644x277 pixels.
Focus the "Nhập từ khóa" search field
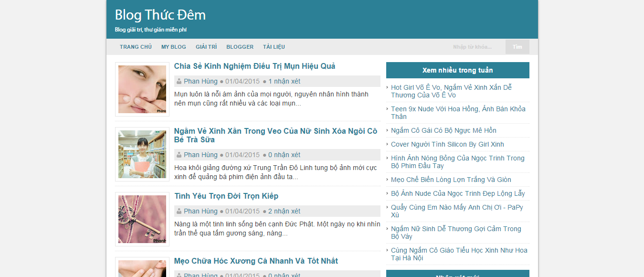(476, 47)
